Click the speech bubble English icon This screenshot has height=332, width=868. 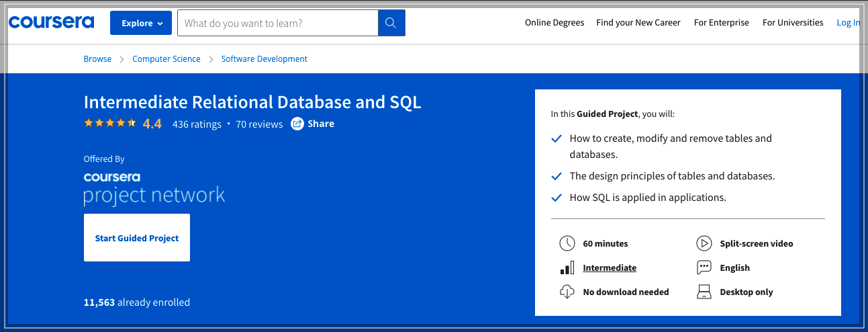tap(704, 267)
